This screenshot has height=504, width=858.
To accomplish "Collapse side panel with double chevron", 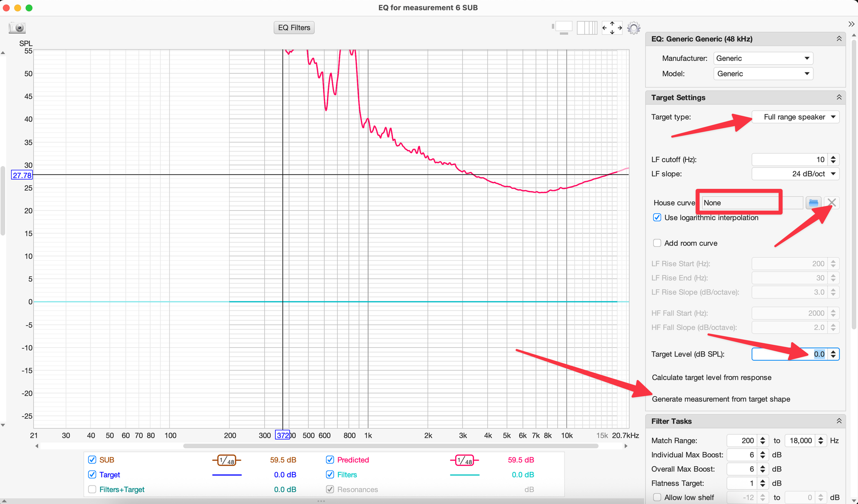I will [851, 24].
